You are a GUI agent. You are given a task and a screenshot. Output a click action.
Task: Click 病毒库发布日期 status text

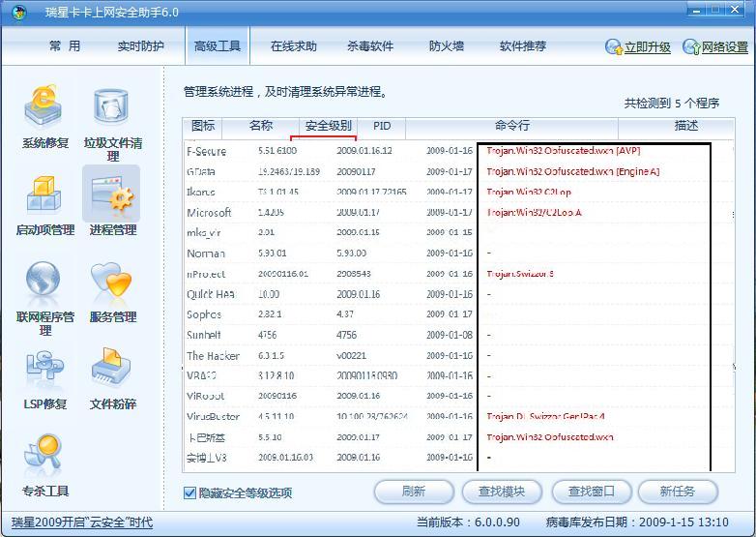coord(637,522)
